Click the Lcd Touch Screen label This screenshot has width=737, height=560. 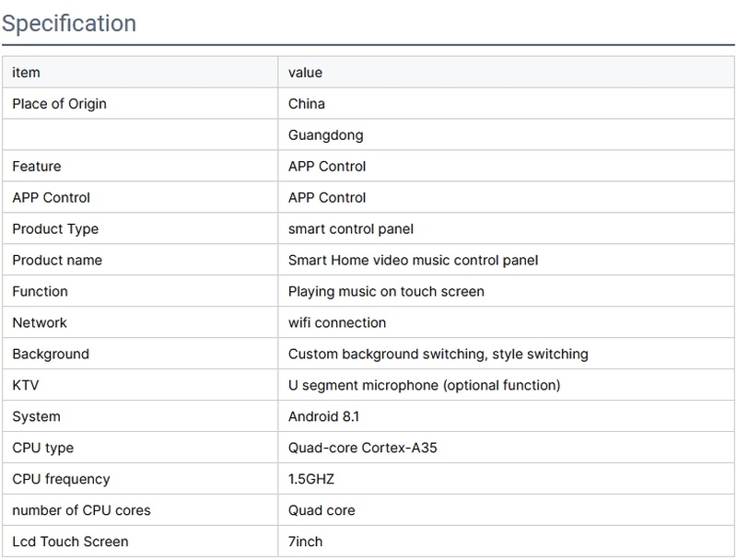pyautogui.click(x=70, y=541)
